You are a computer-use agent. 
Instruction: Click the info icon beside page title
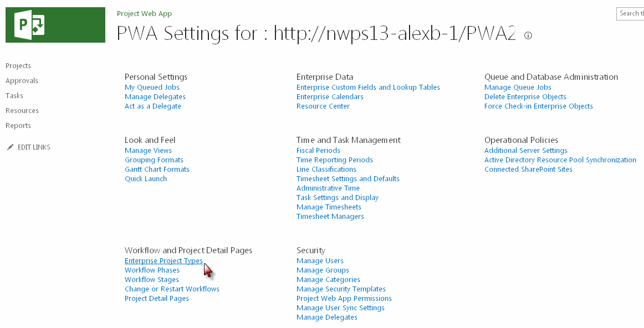click(x=528, y=35)
